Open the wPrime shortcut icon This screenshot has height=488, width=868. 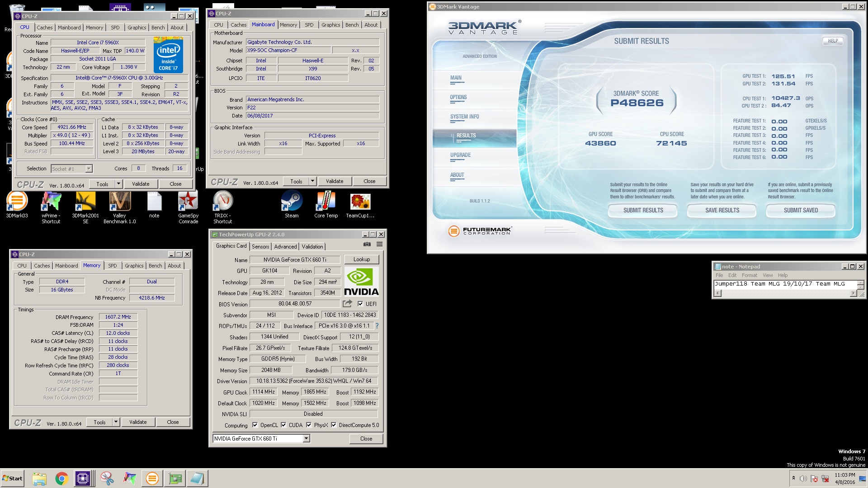(51, 207)
